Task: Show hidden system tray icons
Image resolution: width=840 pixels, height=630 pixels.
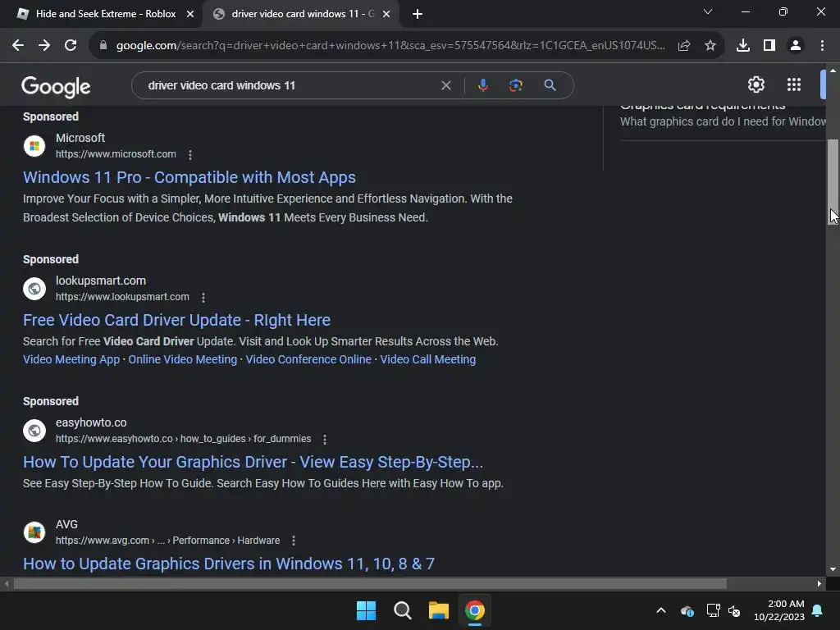Action: point(661,610)
